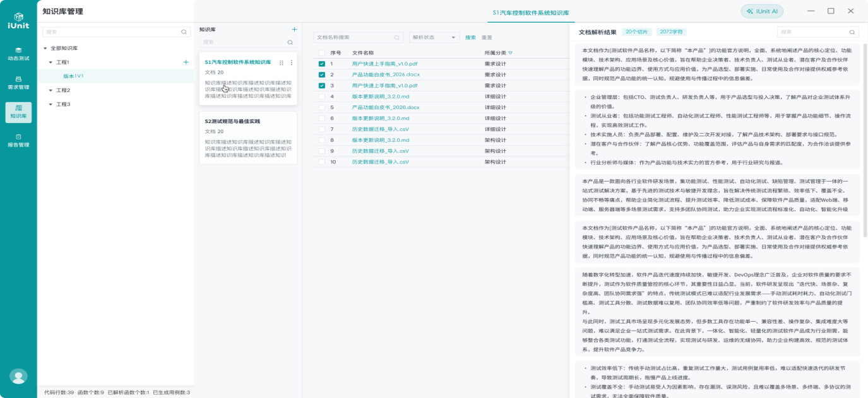Screen dimensions: 868x398
Task: Click the 需求设计 cell in row 2
Action: click(496, 74)
